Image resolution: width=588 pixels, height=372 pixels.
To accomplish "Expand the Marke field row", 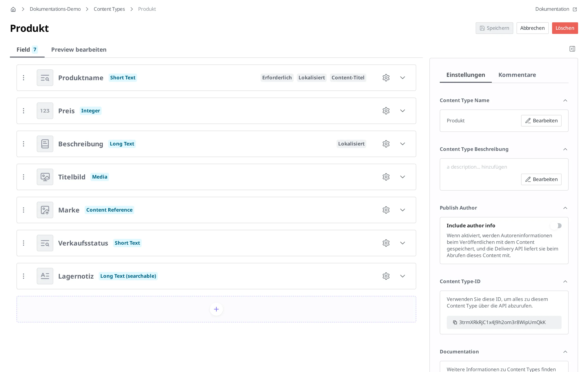I will [402, 210].
